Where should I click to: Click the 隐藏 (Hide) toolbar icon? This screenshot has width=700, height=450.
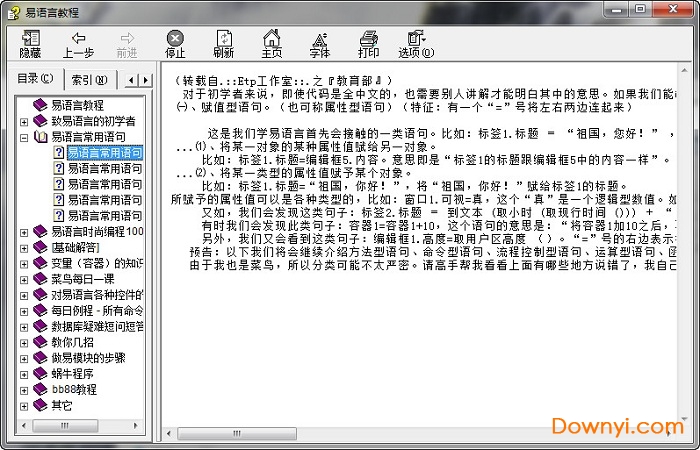tap(30, 38)
